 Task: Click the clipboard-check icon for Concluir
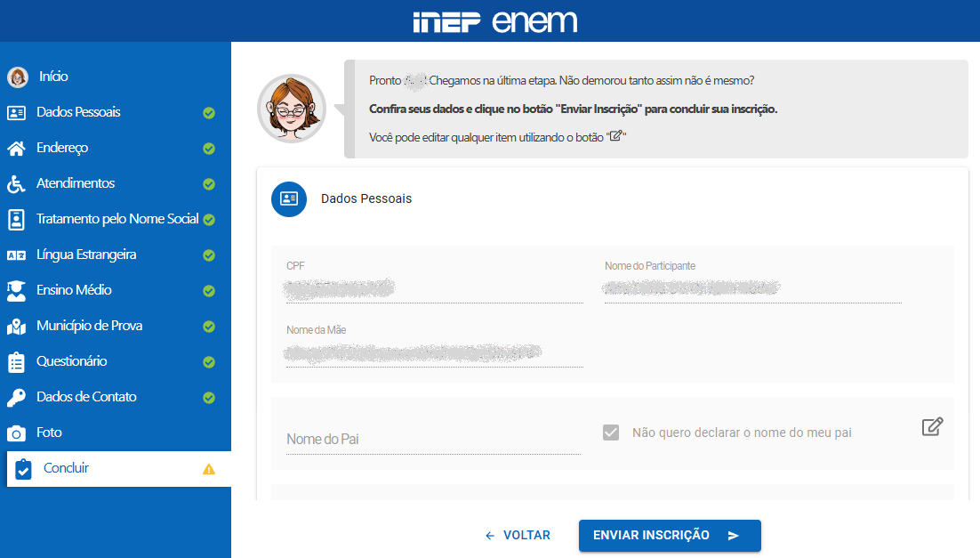tap(23, 469)
